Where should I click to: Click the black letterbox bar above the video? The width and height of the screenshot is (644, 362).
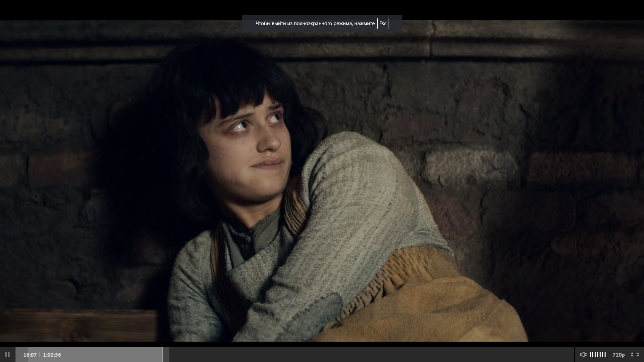(101, 9)
